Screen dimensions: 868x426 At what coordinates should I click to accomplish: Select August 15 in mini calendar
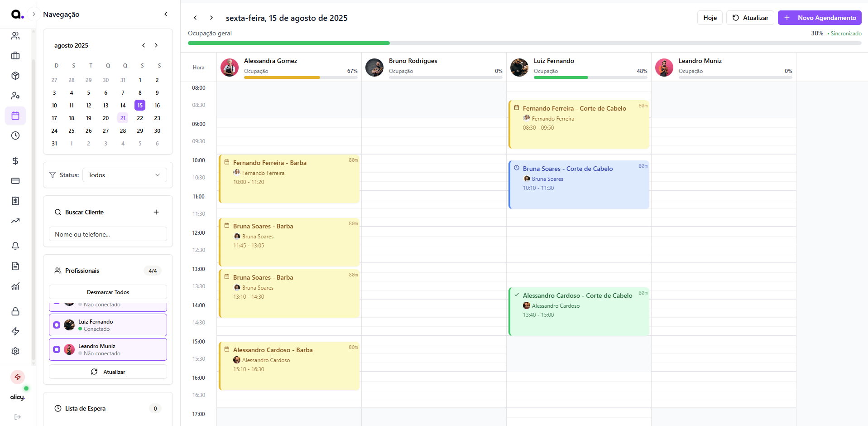click(140, 105)
